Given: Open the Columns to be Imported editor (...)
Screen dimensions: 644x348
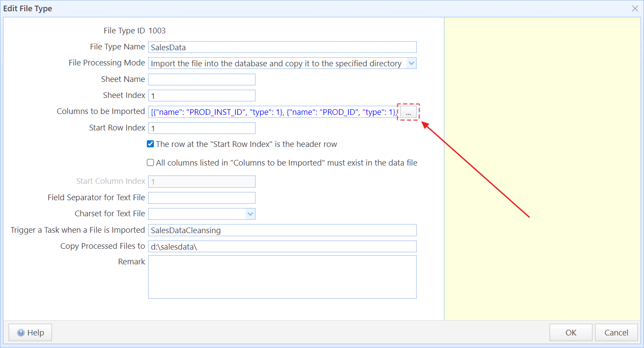Looking at the screenshot, I should 408,112.
